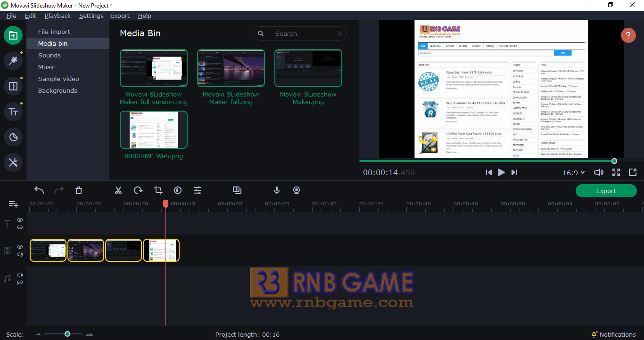Image resolution: width=644 pixels, height=340 pixels.
Task: Delete the selected clip with trash icon
Action: [x=79, y=190]
